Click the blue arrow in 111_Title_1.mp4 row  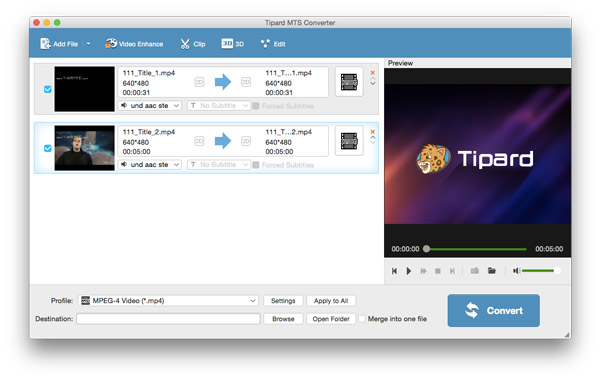pyautogui.click(x=223, y=82)
